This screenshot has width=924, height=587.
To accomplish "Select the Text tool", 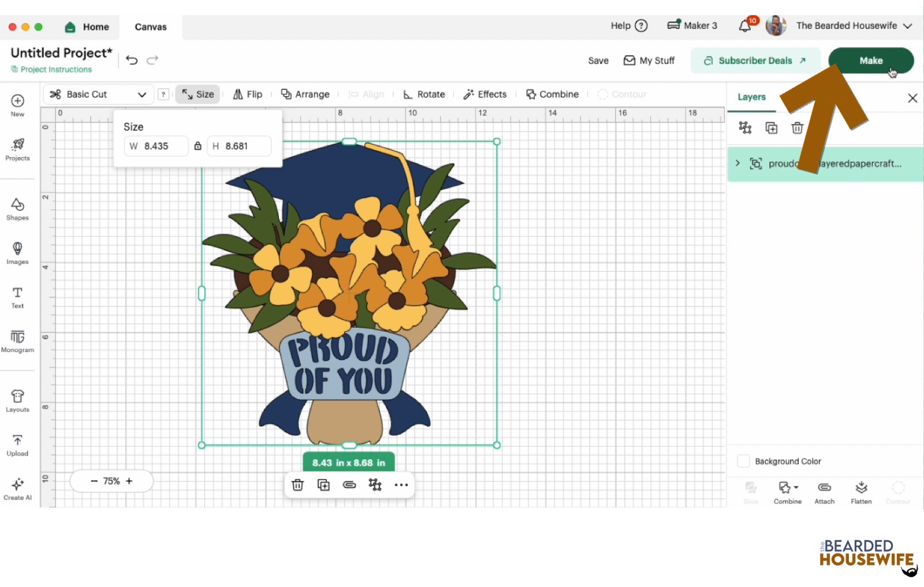I will click(17, 297).
